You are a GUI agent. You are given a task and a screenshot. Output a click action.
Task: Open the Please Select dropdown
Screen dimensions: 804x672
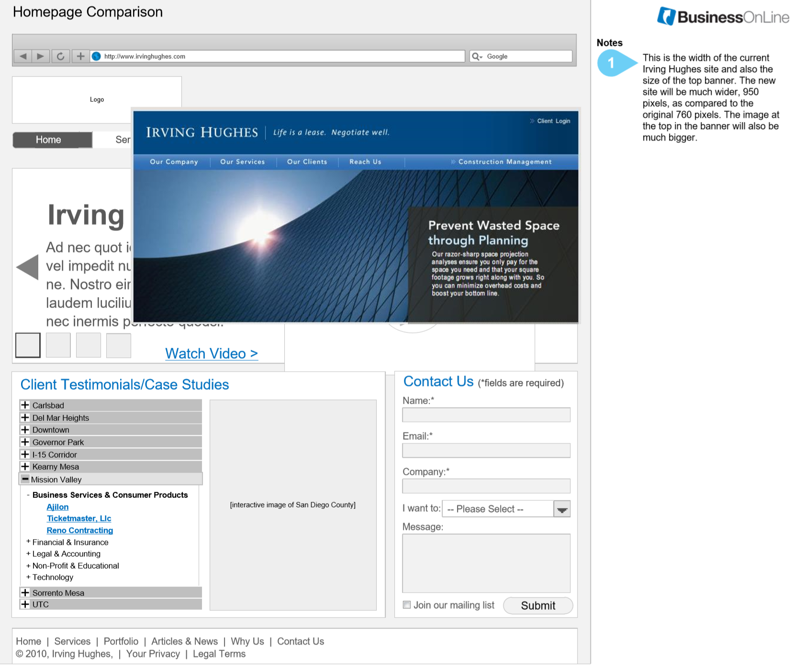tap(506, 509)
